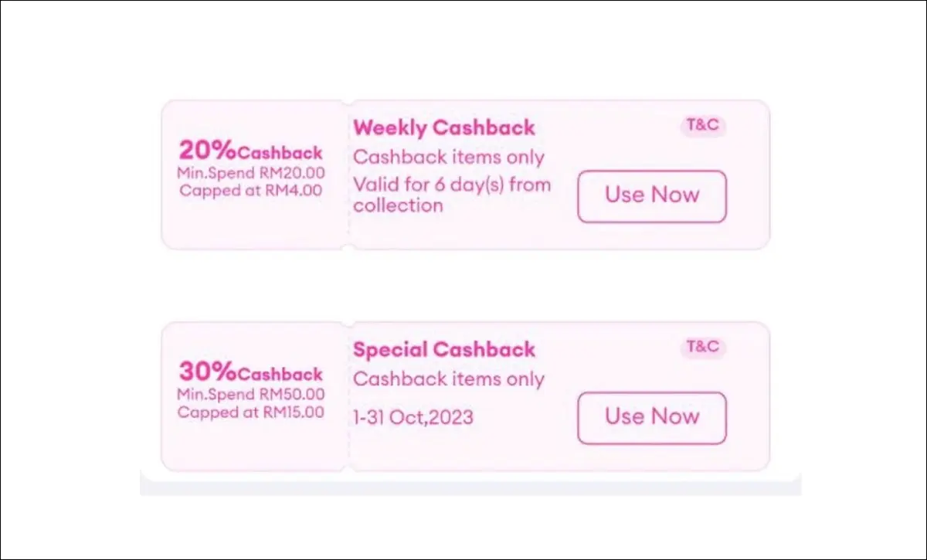The image size is (927, 560).
Task: Click the dashed divider on the Special voucher
Action: click(349, 396)
